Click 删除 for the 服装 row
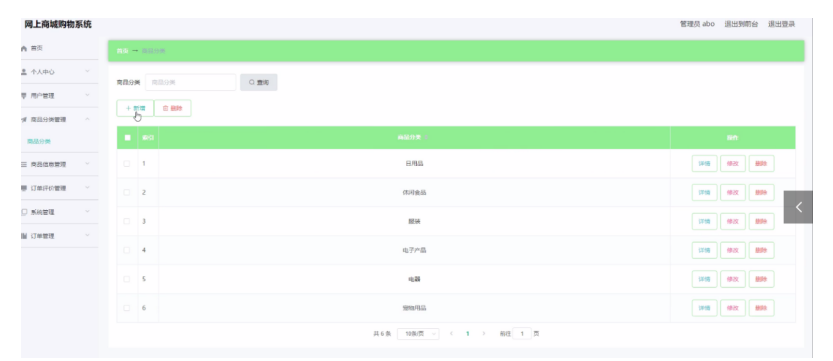Screen dimensions: 833x361 tap(761, 221)
